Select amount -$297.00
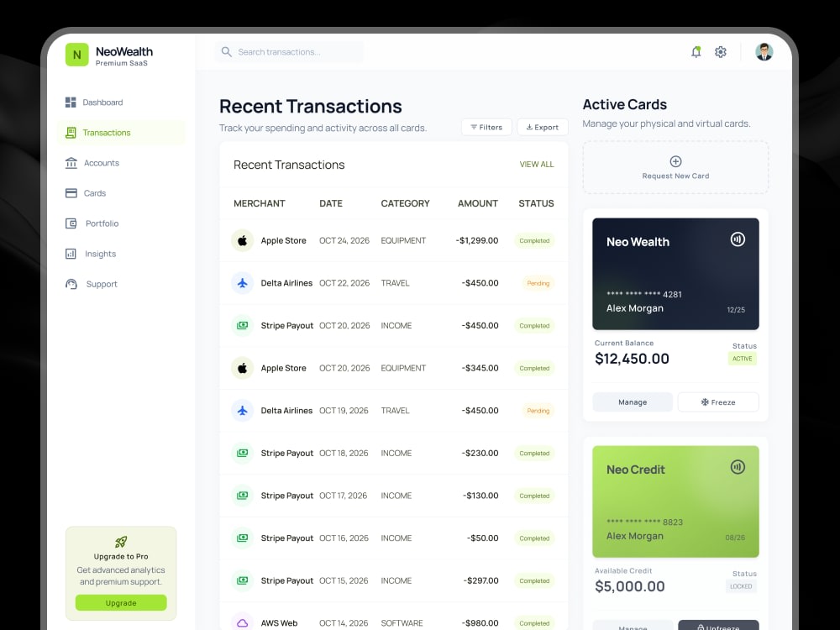Image resolution: width=840 pixels, height=630 pixels. (x=480, y=580)
